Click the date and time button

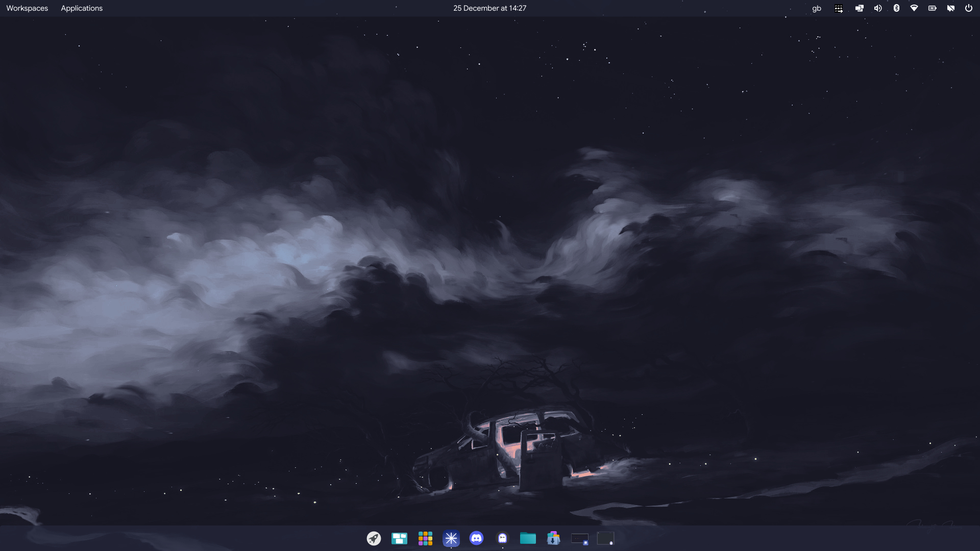[x=489, y=8]
